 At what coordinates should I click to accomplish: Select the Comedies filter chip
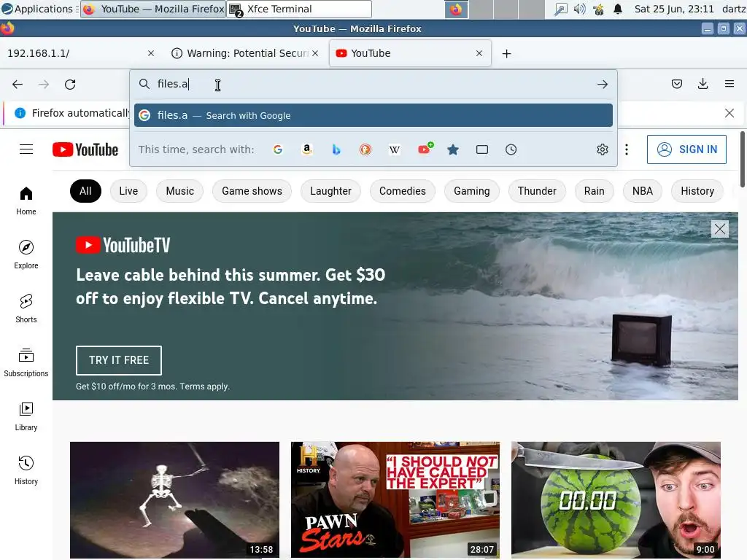[403, 191]
